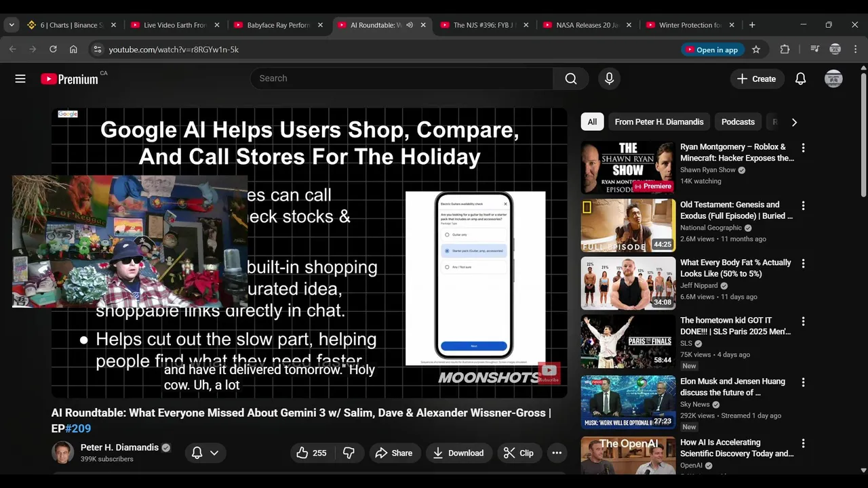Screen dimensions: 868x488
Task: Go back in browser history
Action: (x=12, y=49)
